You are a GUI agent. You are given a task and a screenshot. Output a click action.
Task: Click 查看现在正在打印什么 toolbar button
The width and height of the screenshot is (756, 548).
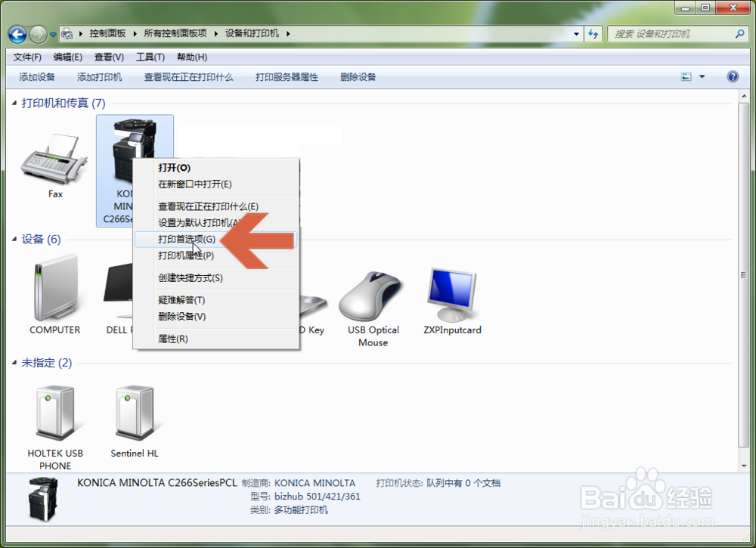tap(188, 76)
